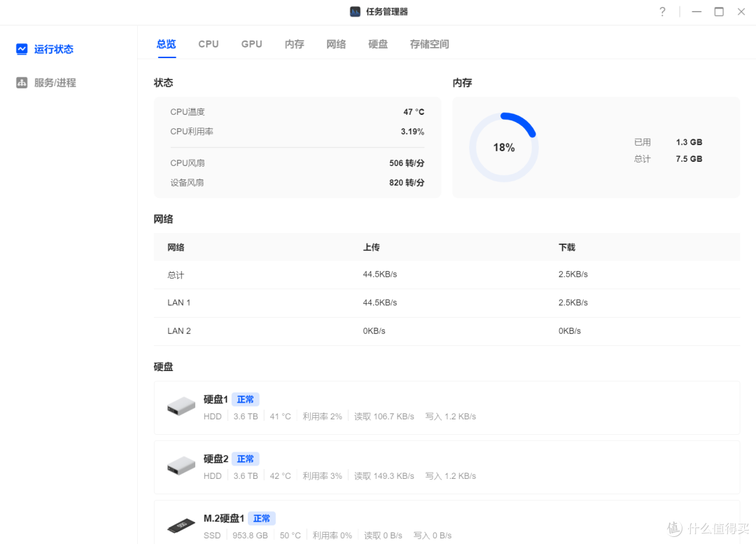Image resolution: width=756 pixels, height=544 pixels.
Task: Click the 正常 badge of 硬盘2
Action: point(246,459)
